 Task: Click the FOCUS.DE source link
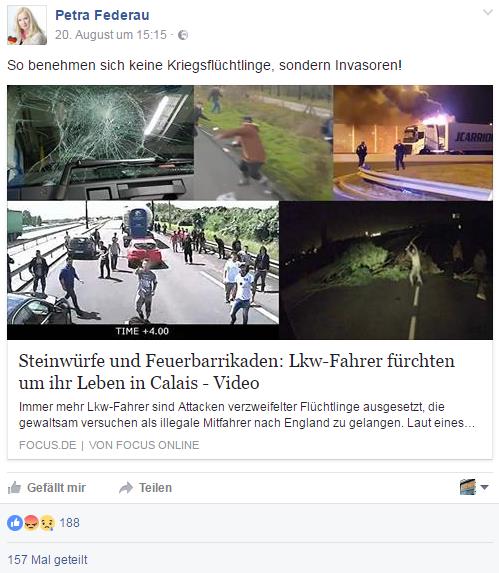click(47, 445)
